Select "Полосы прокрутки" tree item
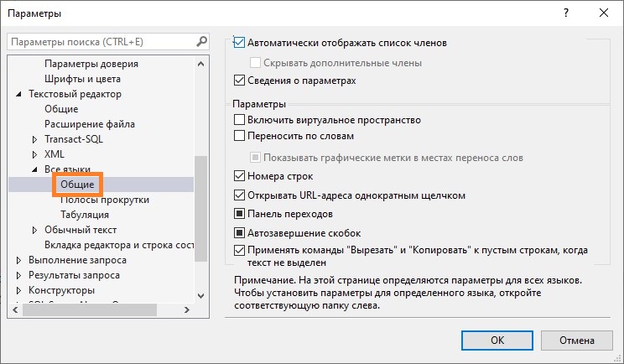624x364 pixels. 104,200
